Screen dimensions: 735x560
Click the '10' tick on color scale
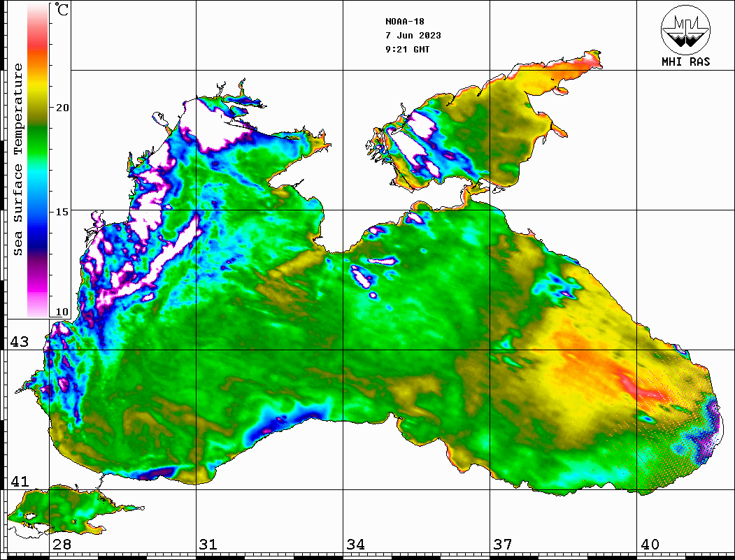(x=62, y=312)
